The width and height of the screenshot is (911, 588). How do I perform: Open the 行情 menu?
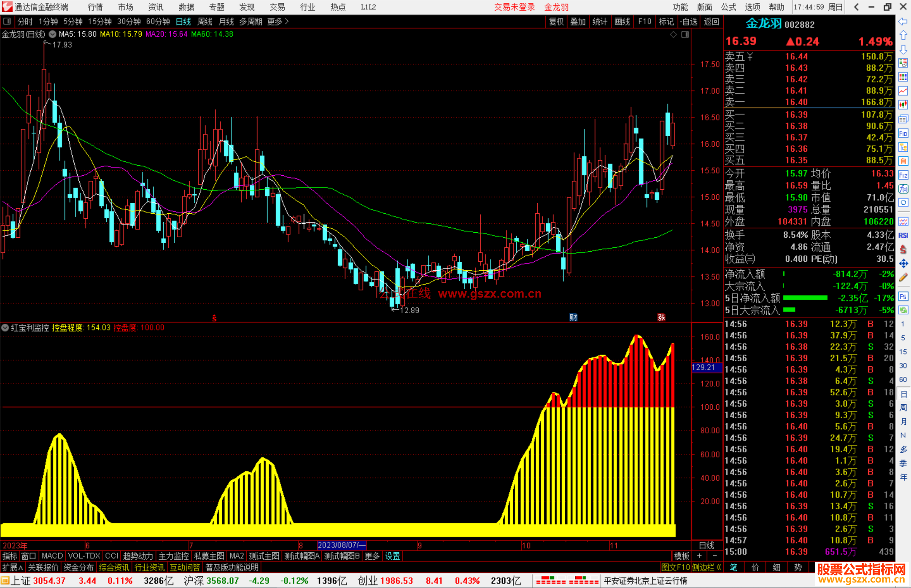coord(95,7)
